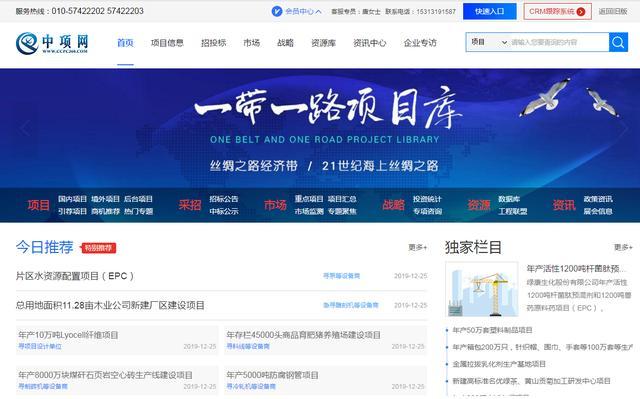Open 金属拉拔乳化剂生产基地项目

point(499,364)
